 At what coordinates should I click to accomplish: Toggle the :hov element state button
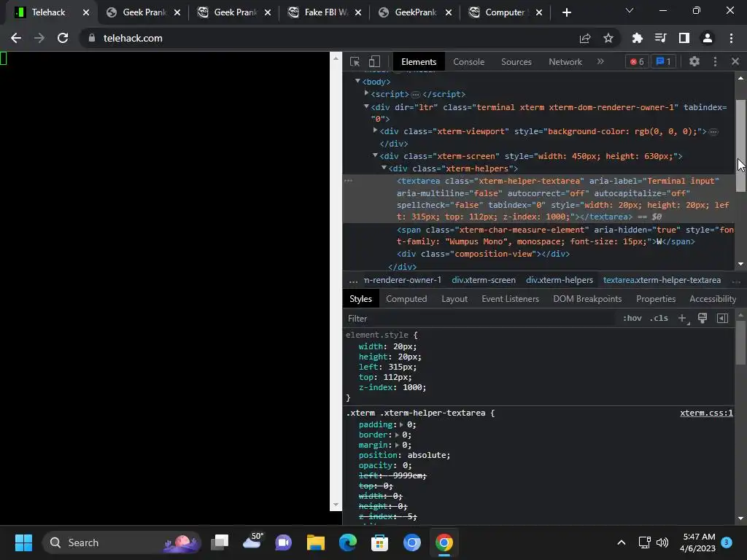point(632,318)
